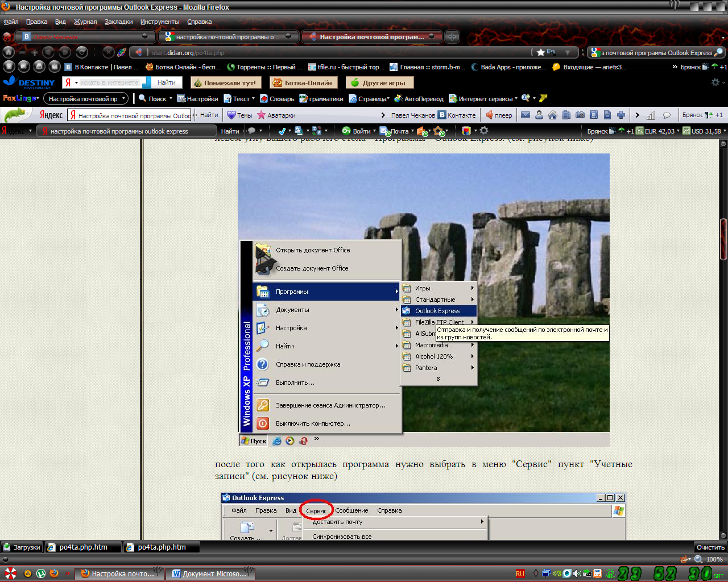Open the Bada Apps bookmark
The height and width of the screenshot is (582, 728).
[509, 67]
